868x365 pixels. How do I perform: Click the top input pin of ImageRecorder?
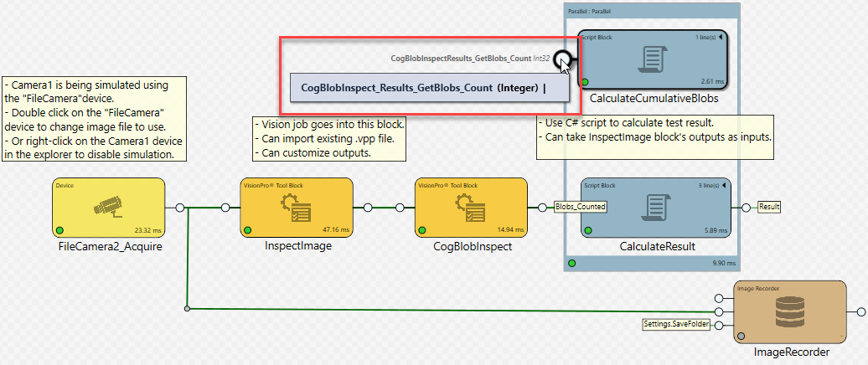click(717, 298)
